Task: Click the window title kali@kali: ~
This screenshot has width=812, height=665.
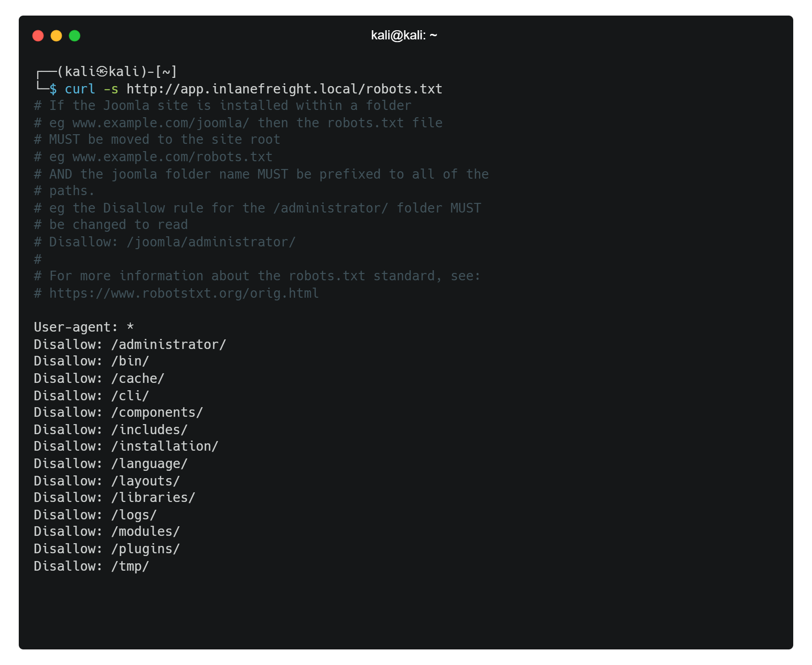Action: pos(404,35)
